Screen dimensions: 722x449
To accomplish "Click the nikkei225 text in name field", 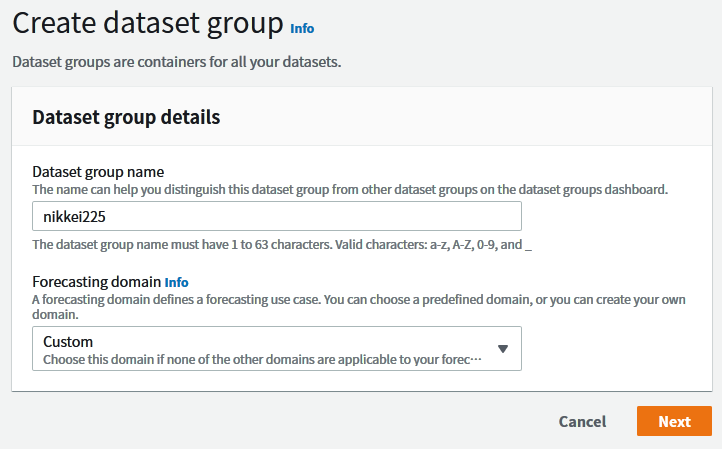I will [x=74, y=216].
